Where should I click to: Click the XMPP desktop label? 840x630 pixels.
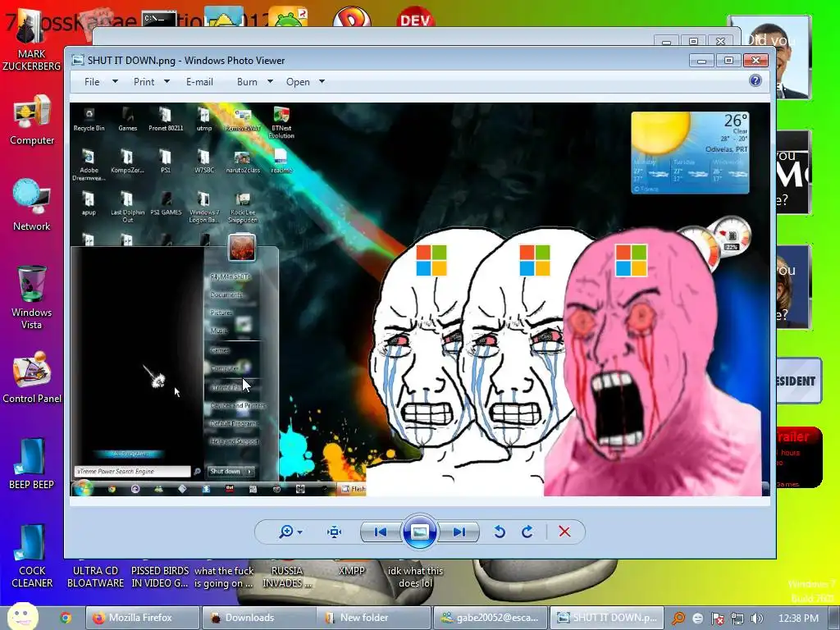pyautogui.click(x=351, y=571)
